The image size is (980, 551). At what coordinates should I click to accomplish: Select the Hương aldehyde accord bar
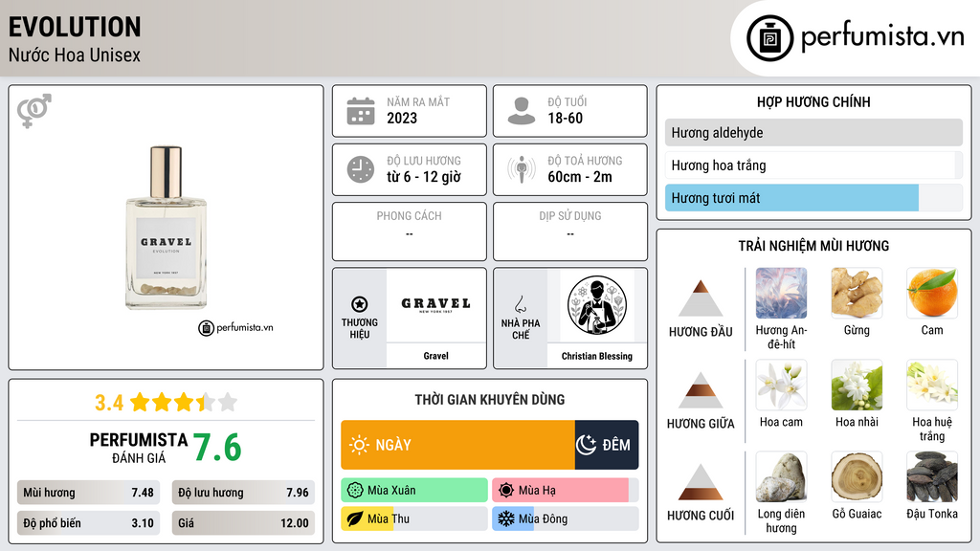pos(813,132)
